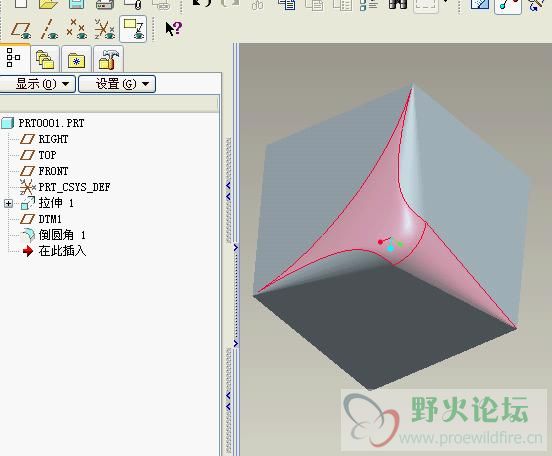Viewport: 552px width, 456px height.
Task: Toggle datum axes display
Action: 49,30
